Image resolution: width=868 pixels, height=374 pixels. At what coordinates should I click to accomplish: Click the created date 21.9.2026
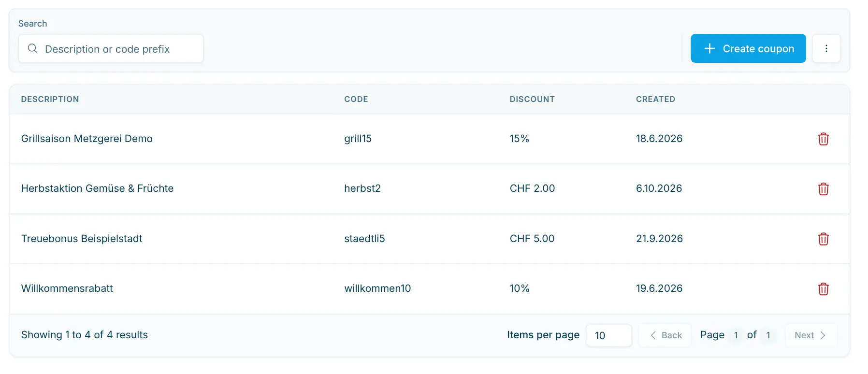click(659, 239)
